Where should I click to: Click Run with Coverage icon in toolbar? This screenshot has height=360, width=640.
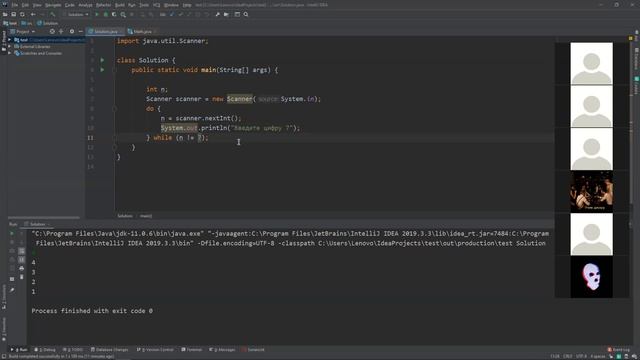click(x=114, y=14)
